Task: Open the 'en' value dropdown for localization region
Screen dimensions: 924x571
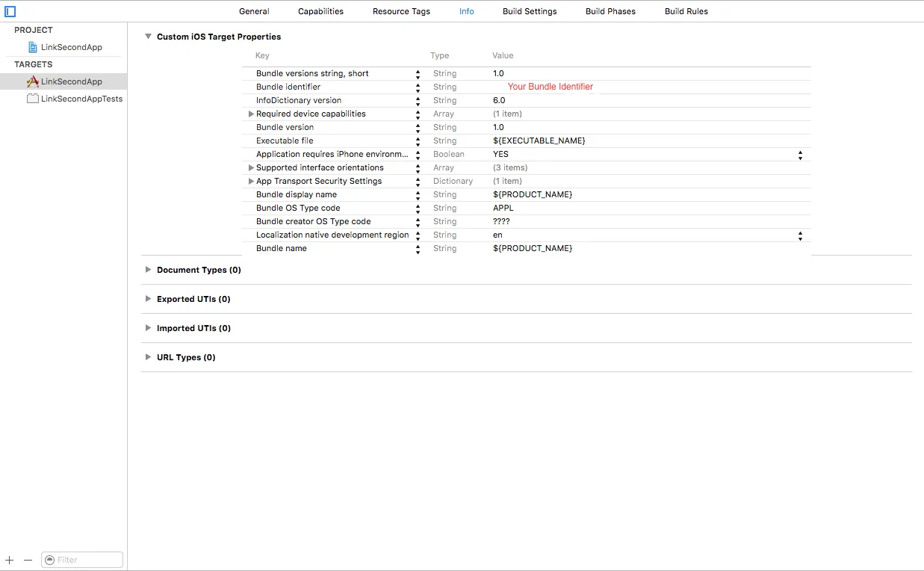Action: (x=800, y=235)
